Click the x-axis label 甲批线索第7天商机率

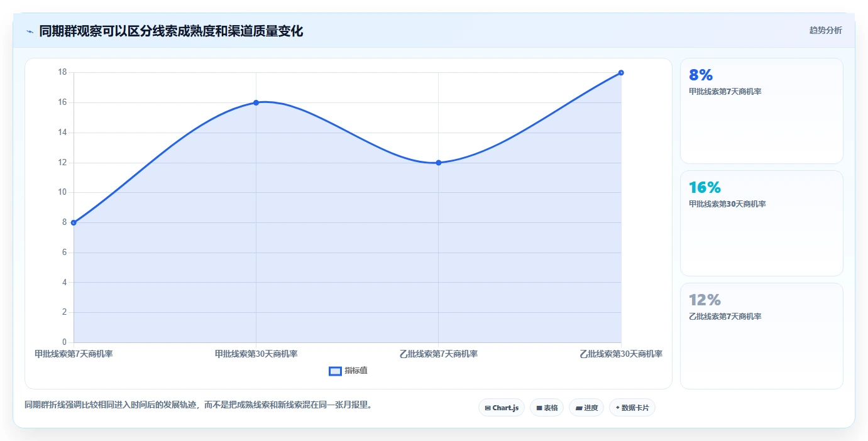click(74, 354)
